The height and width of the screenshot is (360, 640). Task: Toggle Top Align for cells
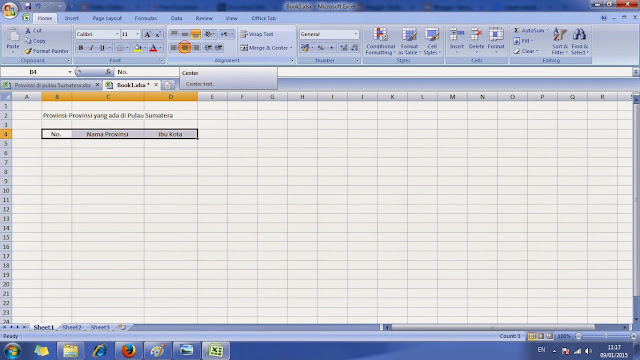click(174, 34)
